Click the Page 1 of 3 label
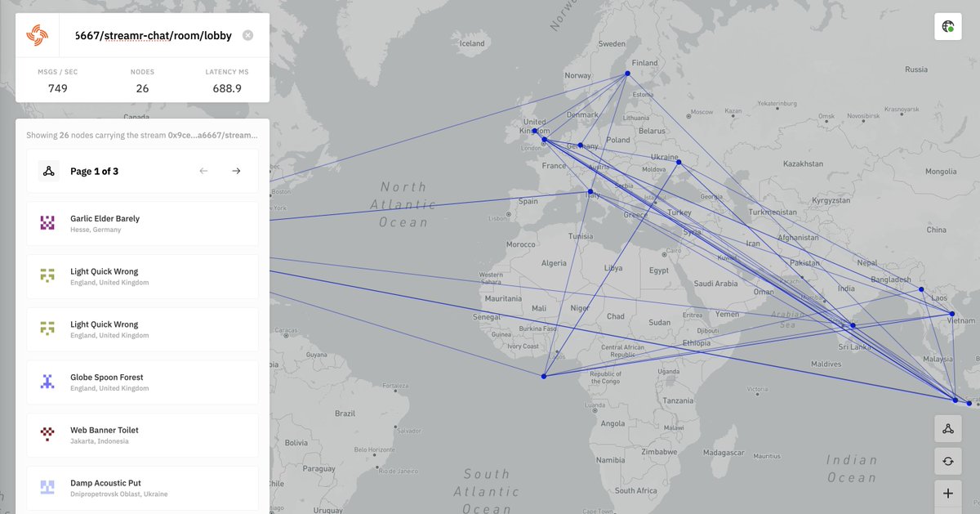The height and width of the screenshot is (514, 980). [x=94, y=171]
